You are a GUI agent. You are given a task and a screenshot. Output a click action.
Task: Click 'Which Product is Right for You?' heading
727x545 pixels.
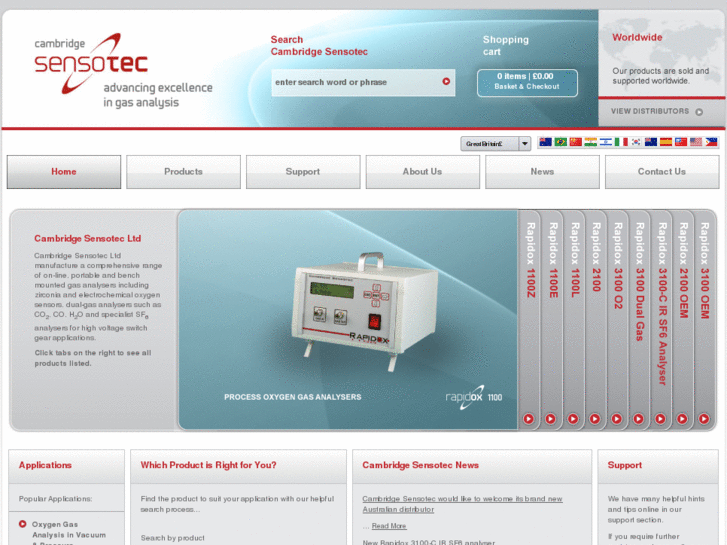pyautogui.click(x=208, y=465)
